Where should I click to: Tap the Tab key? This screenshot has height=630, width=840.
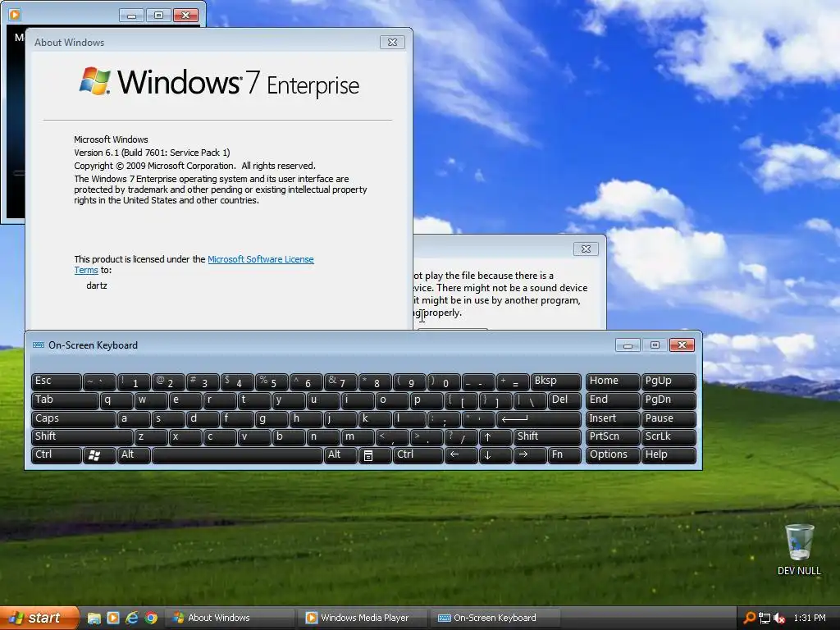click(65, 400)
